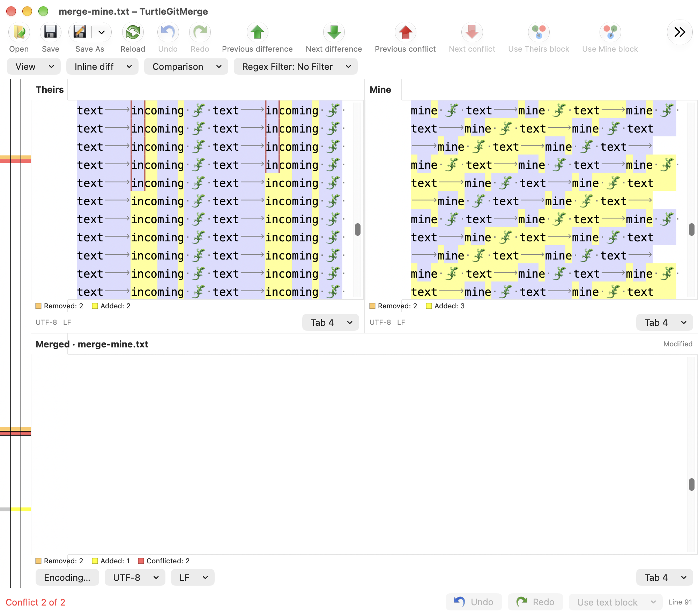Open the Inline diff menu
Screen dimensions: 698x616
[102, 67]
